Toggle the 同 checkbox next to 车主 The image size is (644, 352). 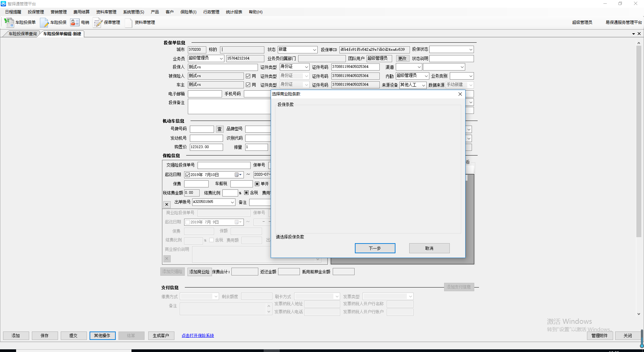point(248,85)
